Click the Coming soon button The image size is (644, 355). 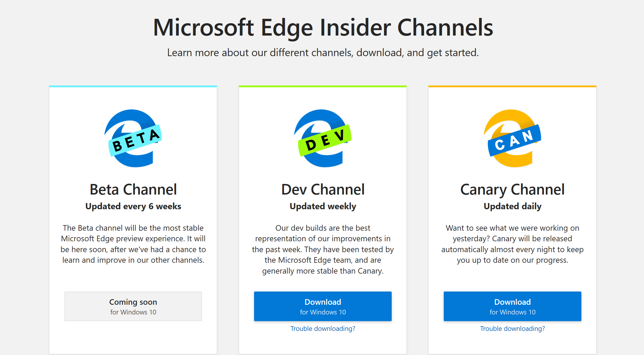[133, 306]
